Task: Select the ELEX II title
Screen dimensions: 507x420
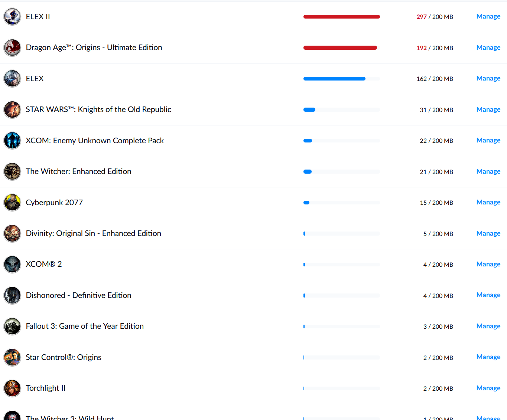Action: (38, 17)
